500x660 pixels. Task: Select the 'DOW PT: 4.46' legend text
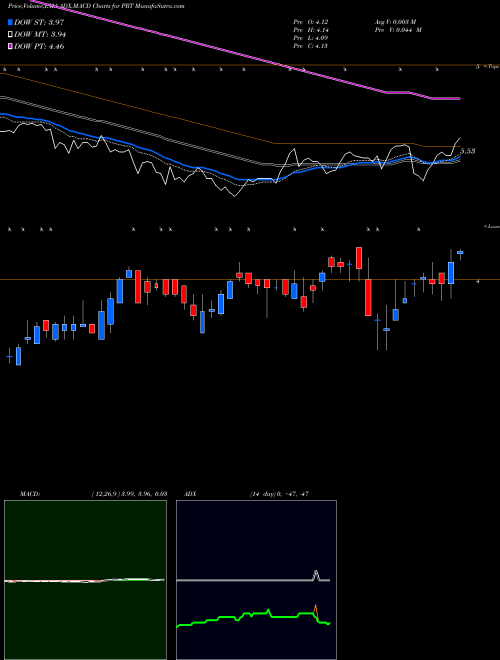click(39, 46)
